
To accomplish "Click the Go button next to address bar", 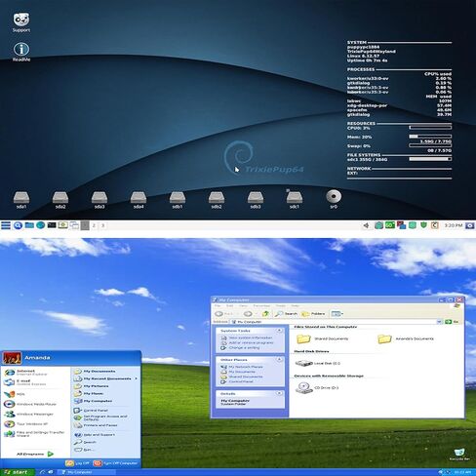I will pos(452,322).
